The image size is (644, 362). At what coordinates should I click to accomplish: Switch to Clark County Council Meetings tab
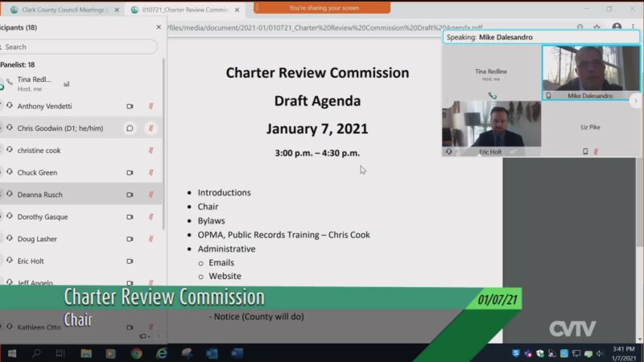(x=63, y=10)
